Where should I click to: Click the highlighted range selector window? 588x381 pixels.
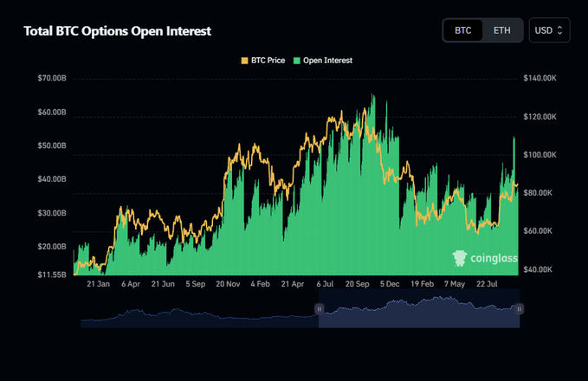(419, 308)
